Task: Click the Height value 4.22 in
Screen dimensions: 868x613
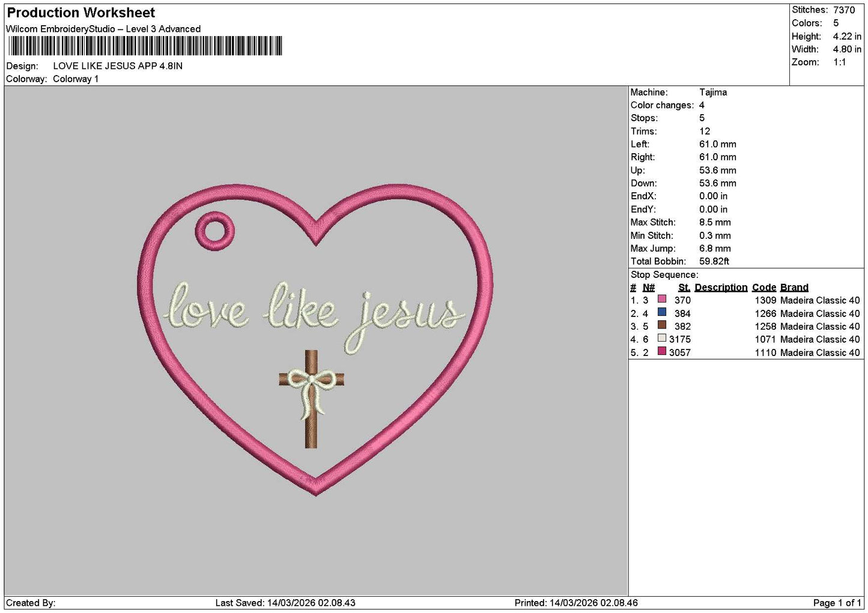Action: [x=847, y=37]
